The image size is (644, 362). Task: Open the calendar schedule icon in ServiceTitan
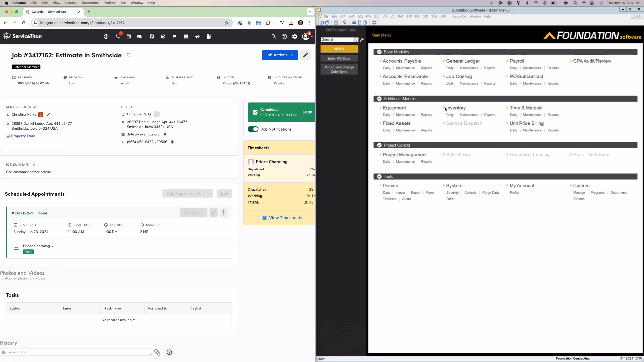(x=129, y=36)
